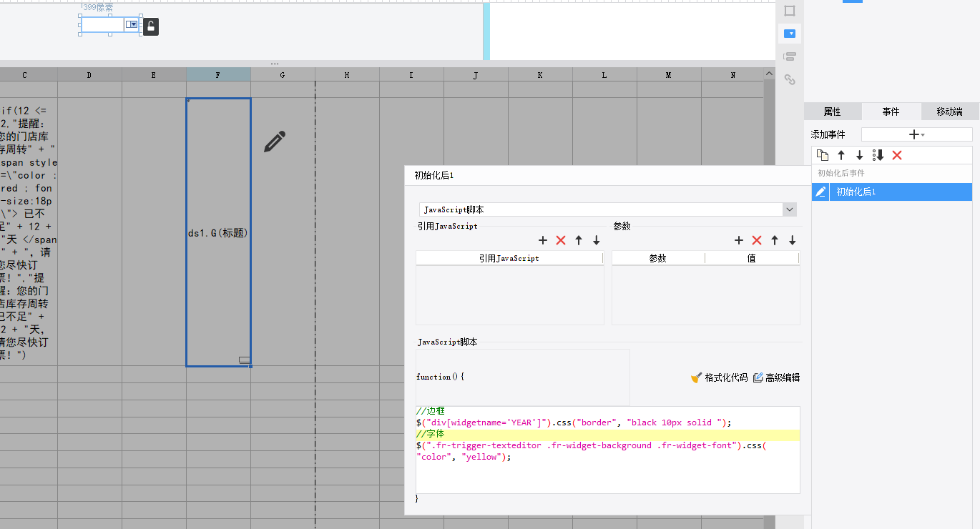Select column header G
Screen dimensions: 980x529
click(283, 74)
